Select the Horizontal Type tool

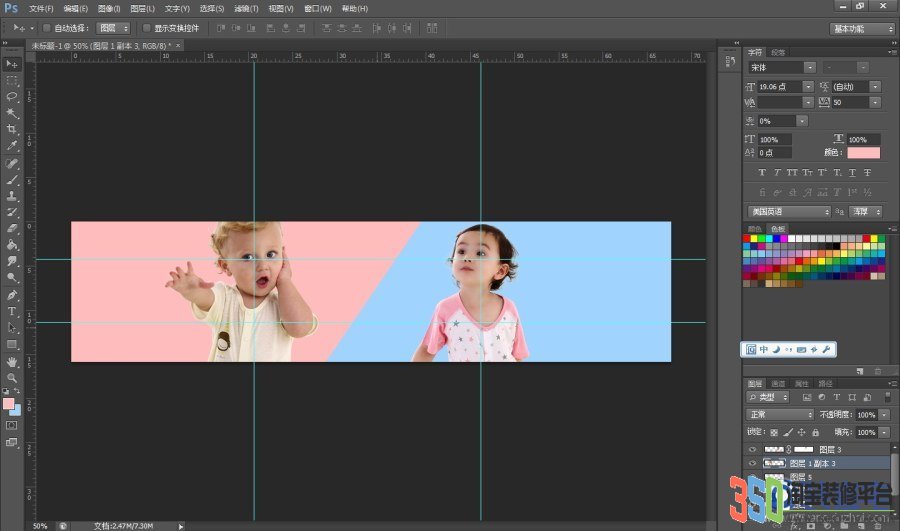pos(11,311)
